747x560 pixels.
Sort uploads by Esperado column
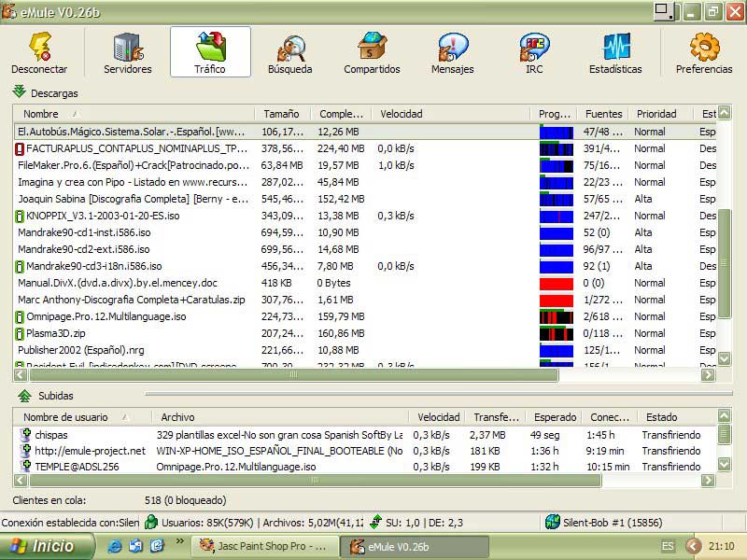pos(555,417)
